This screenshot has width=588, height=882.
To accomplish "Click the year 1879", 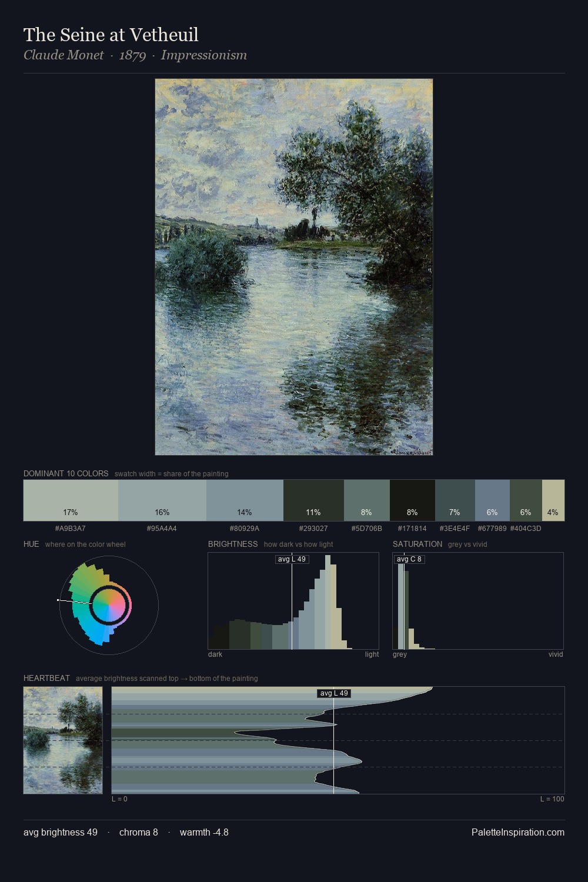I will coord(132,55).
